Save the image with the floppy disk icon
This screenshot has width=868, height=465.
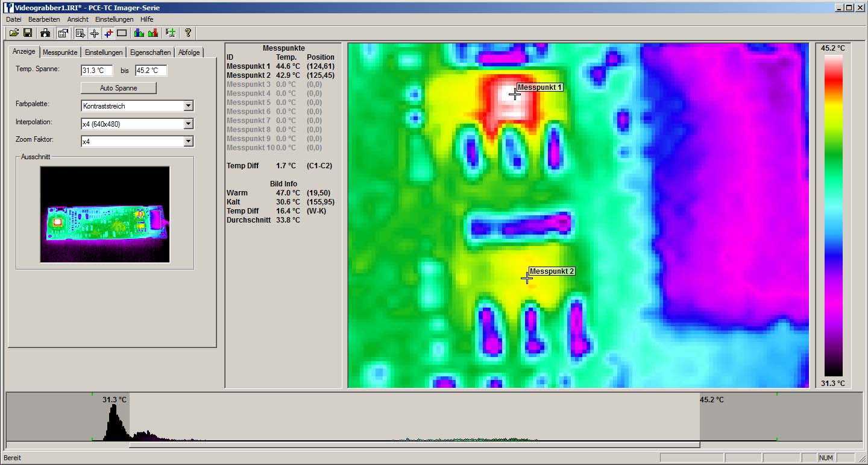click(28, 33)
